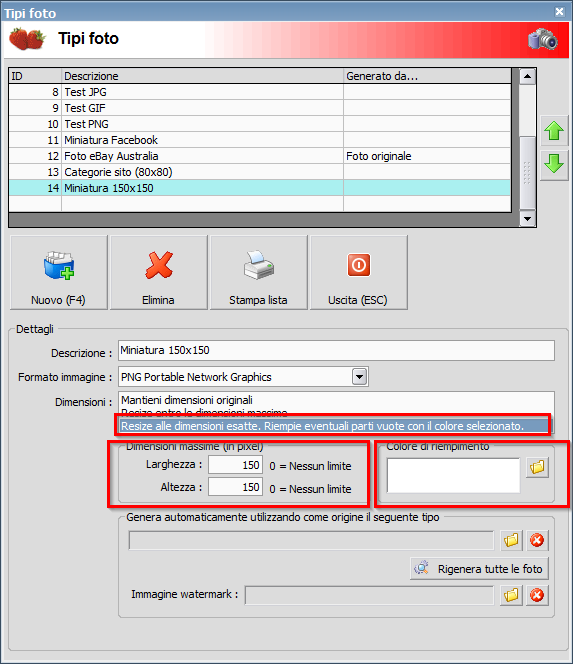573x664 pixels.
Task: Remove the watermark image with red X
Action: pyautogui.click(x=537, y=595)
